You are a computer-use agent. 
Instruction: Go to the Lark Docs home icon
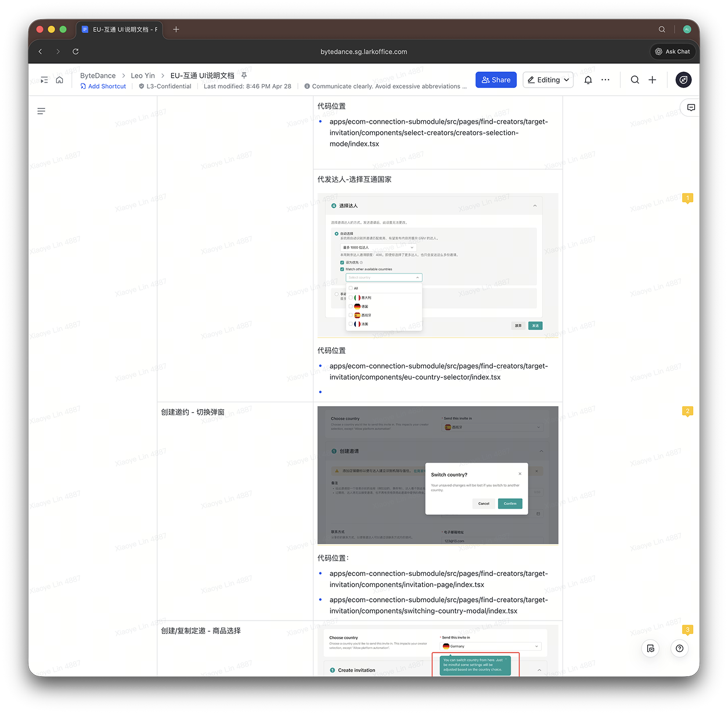(59, 80)
